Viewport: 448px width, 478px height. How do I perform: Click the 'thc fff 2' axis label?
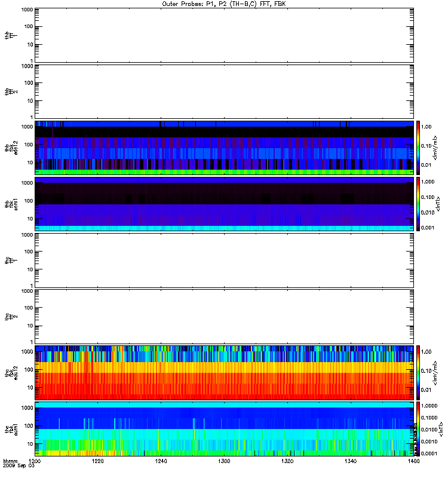pos(11,317)
